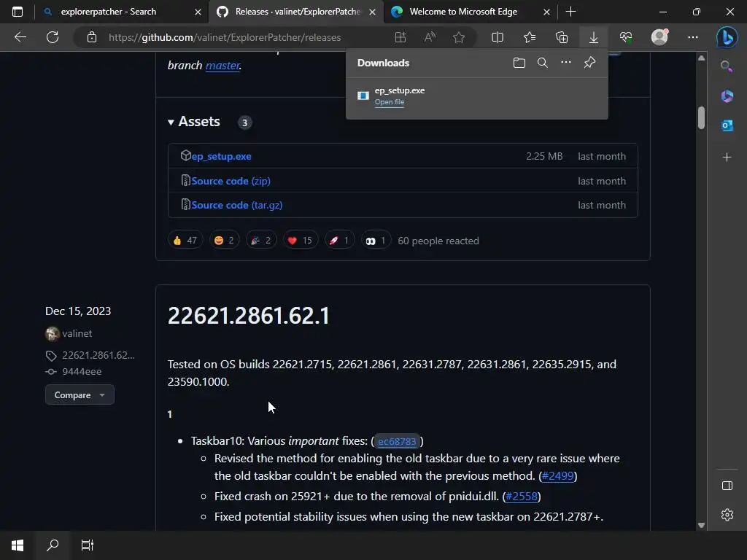Add a sidebar app with the plus icon
The width and height of the screenshot is (747, 560).
click(727, 157)
